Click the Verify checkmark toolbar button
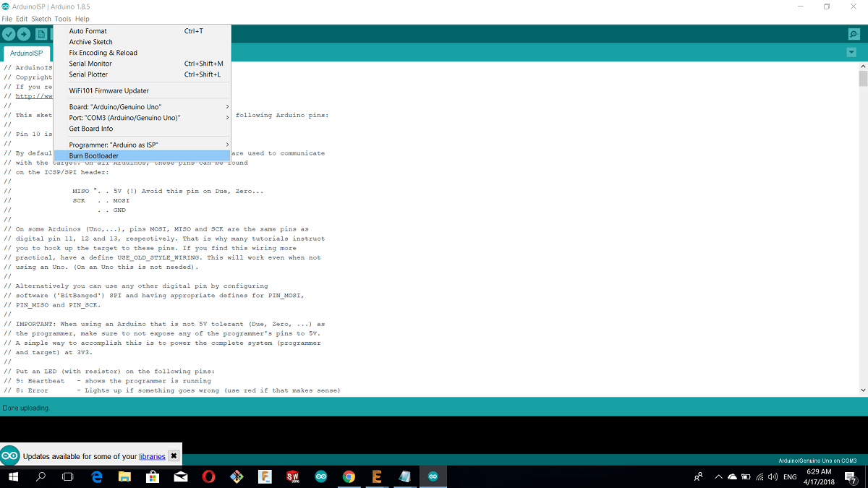 pos(9,34)
